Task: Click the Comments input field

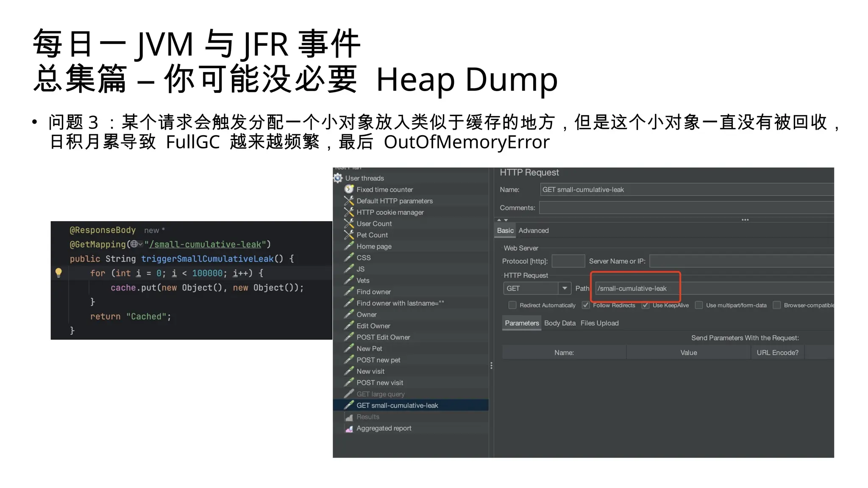Action: pyautogui.click(x=687, y=208)
